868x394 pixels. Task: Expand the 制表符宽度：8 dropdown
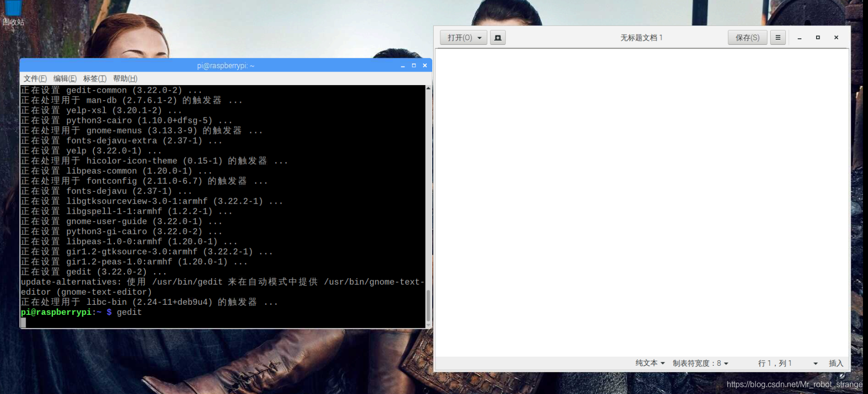click(701, 363)
